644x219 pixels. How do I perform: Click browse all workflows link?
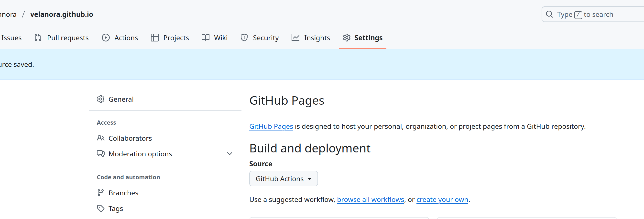point(371,199)
